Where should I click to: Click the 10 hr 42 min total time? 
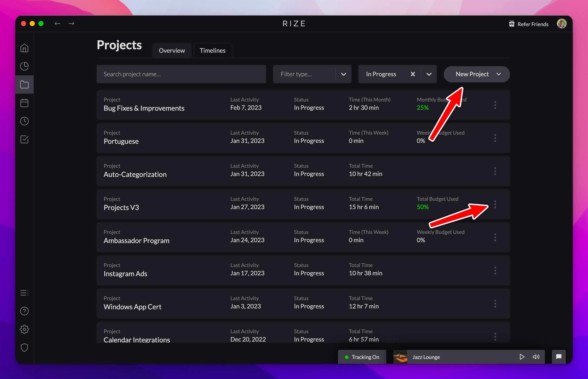pos(365,174)
